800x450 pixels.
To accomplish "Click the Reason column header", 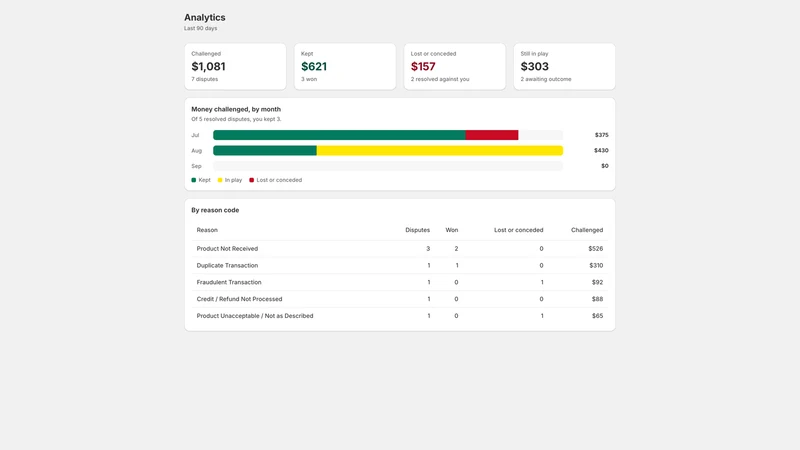I will click(207, 230).
